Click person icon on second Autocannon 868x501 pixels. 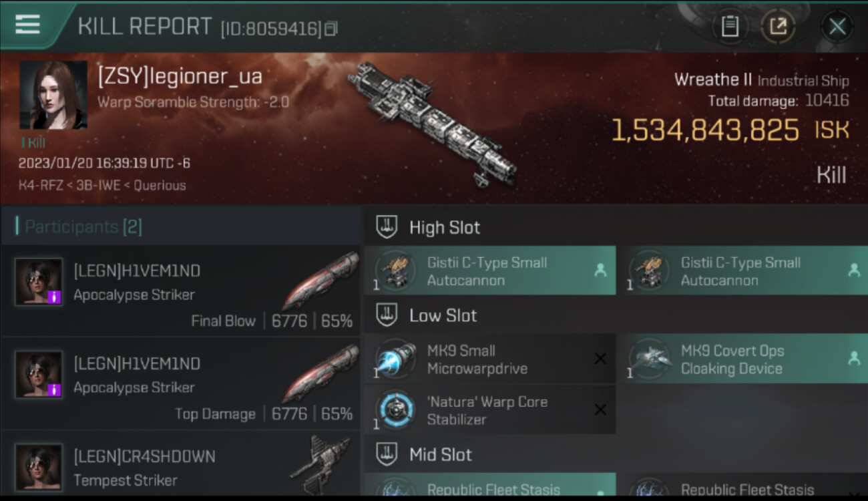854,271
